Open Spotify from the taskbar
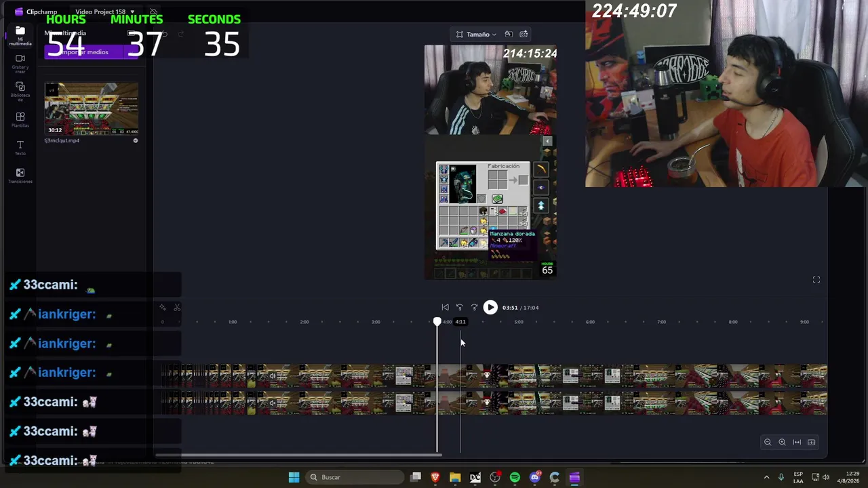The width and height of the screenshot is (868, 488). coord(515,477)
